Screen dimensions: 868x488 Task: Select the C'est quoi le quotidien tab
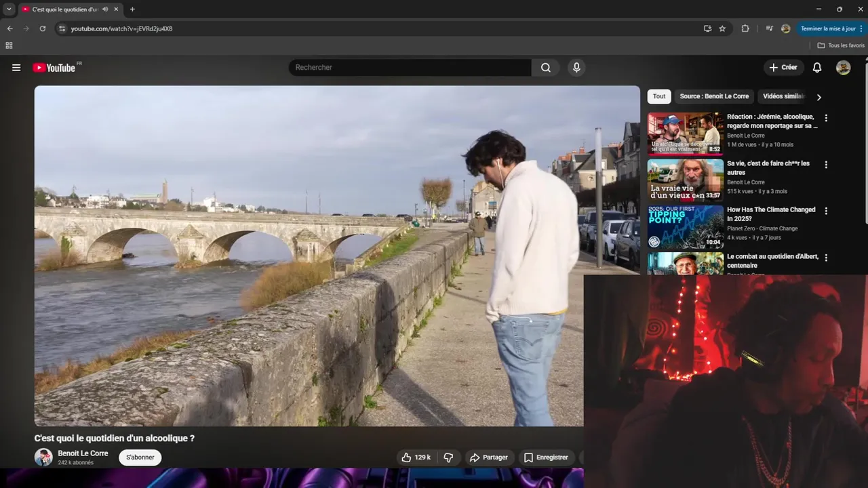coord(65,9)
